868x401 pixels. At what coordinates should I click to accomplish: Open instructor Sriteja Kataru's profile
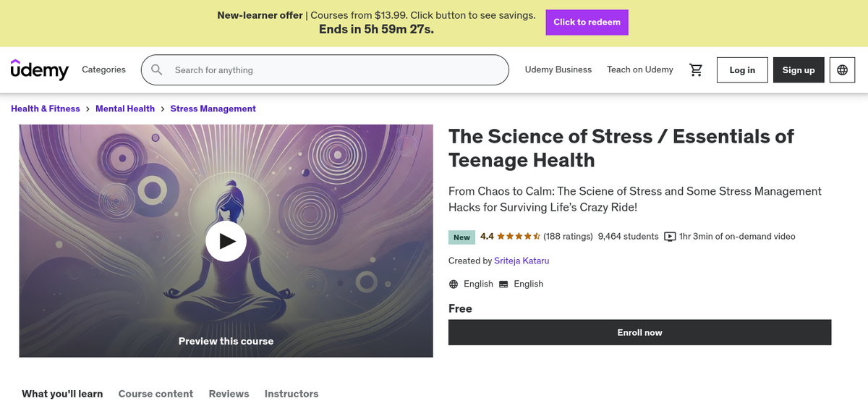click(522, 261)
